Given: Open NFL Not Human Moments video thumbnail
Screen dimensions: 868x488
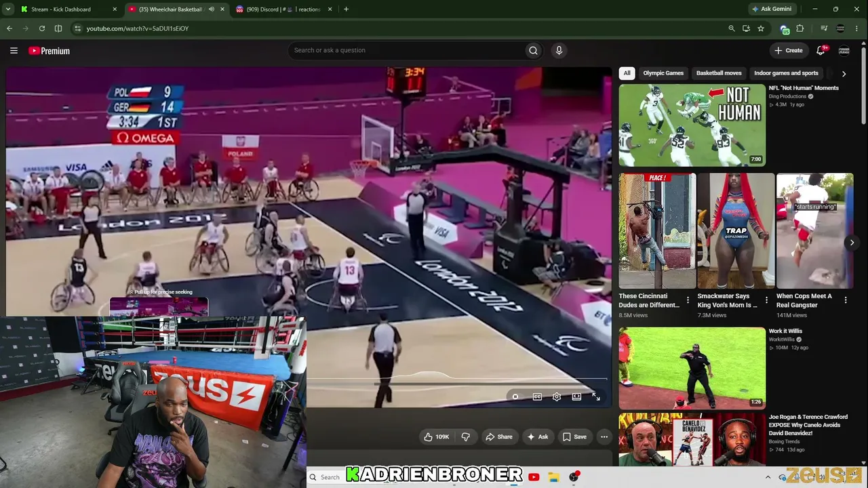Looking at the screenshot, I should pyautogui.click(x=692, y=125).
